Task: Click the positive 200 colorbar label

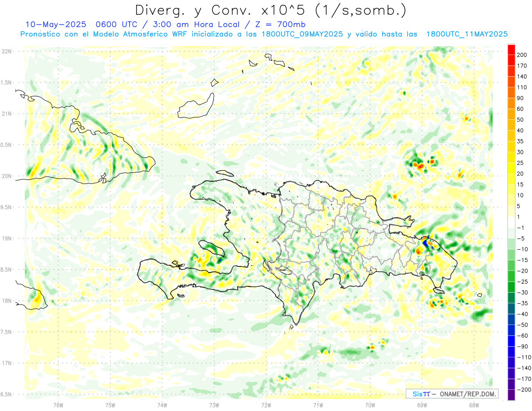Action: [x=522, y=55]
